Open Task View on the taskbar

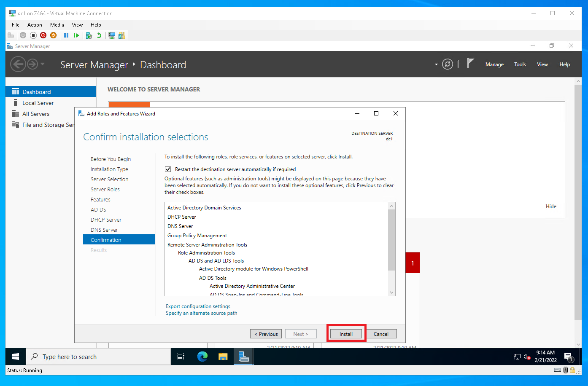coord(181,357)
